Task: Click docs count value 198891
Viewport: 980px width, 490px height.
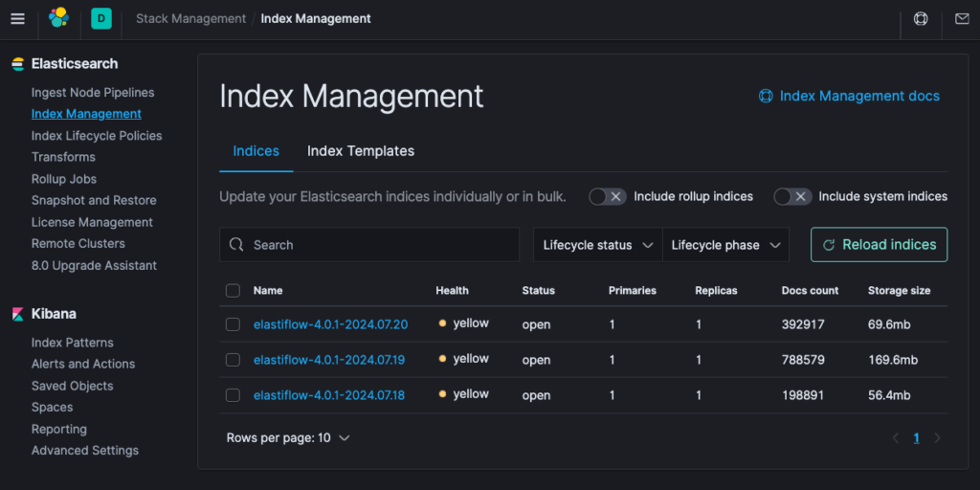Action: [x=803, y=395]
